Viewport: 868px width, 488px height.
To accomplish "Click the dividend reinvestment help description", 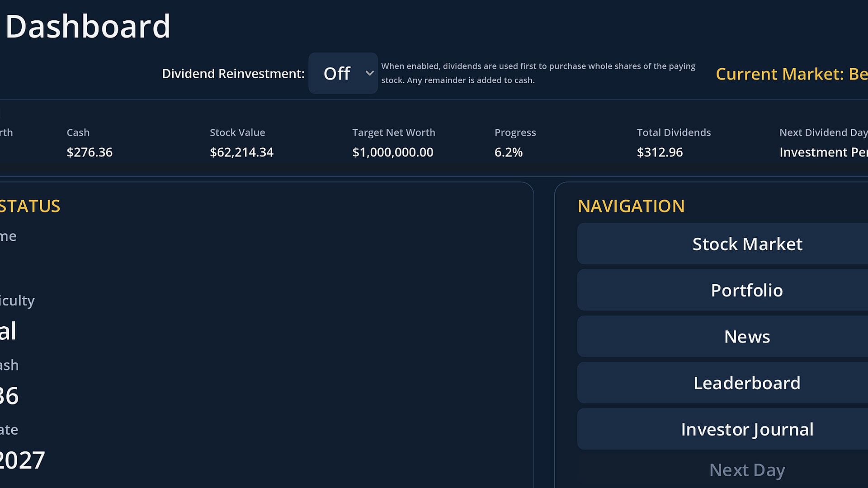I will point(538,73).
